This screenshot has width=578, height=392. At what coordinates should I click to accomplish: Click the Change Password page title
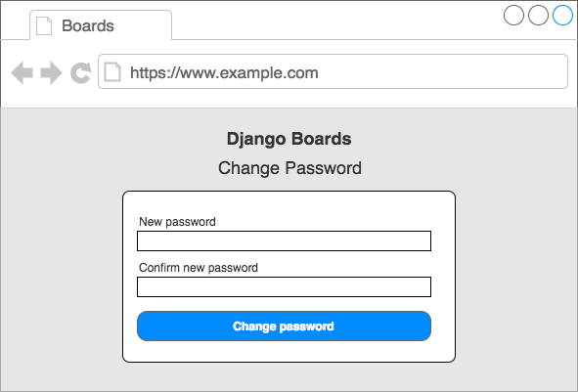(x=289, y=168)
